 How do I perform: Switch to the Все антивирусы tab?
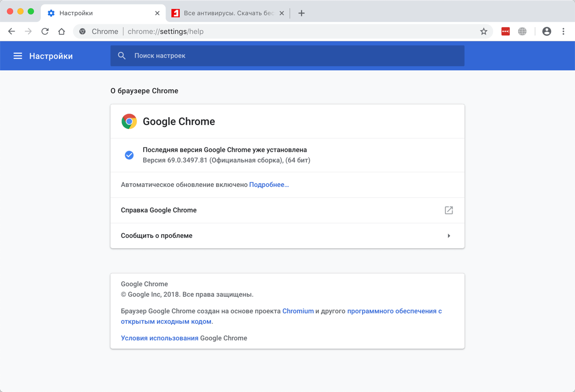228,13
